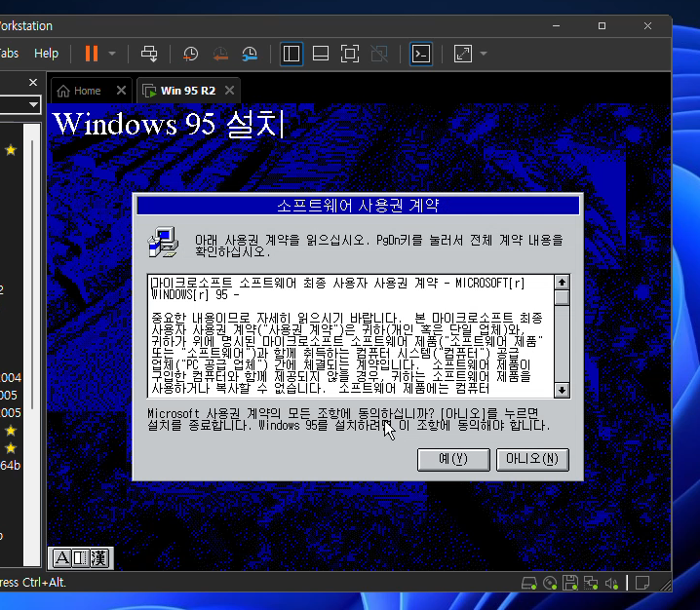Viewport: 700px width, 610px height.
Task: Click the message log status icon
Action: (x=642, y=583)
